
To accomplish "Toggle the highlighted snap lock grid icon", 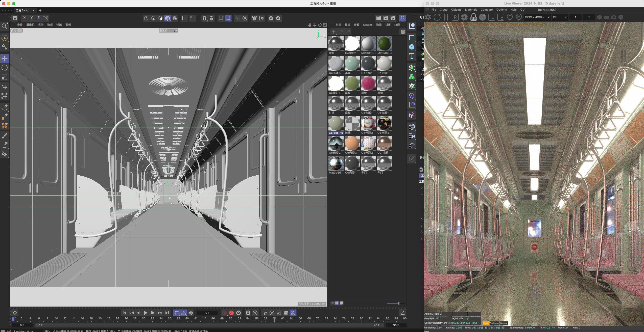I will coord(228,18).
